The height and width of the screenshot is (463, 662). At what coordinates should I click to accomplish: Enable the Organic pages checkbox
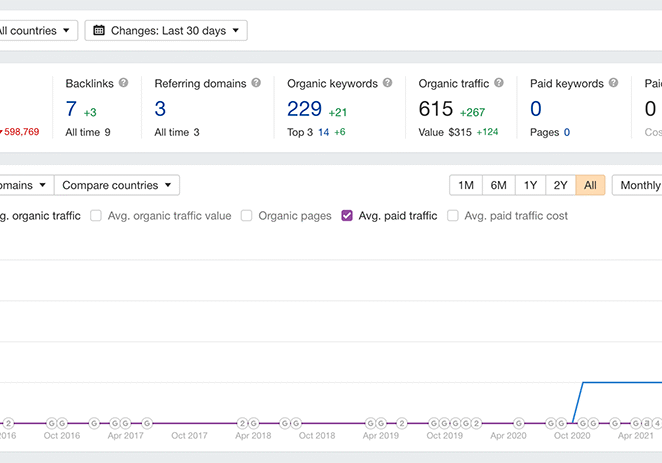click(x=246, y=216)
